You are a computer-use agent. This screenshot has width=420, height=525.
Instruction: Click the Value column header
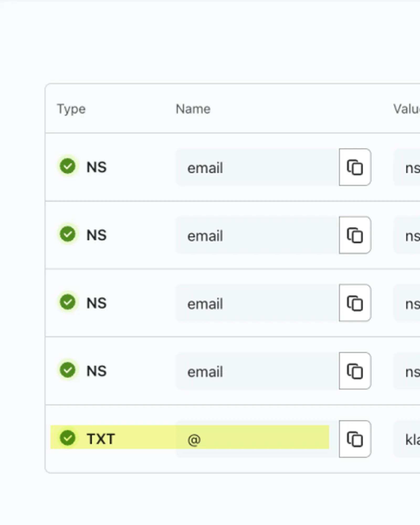(407, 109)
